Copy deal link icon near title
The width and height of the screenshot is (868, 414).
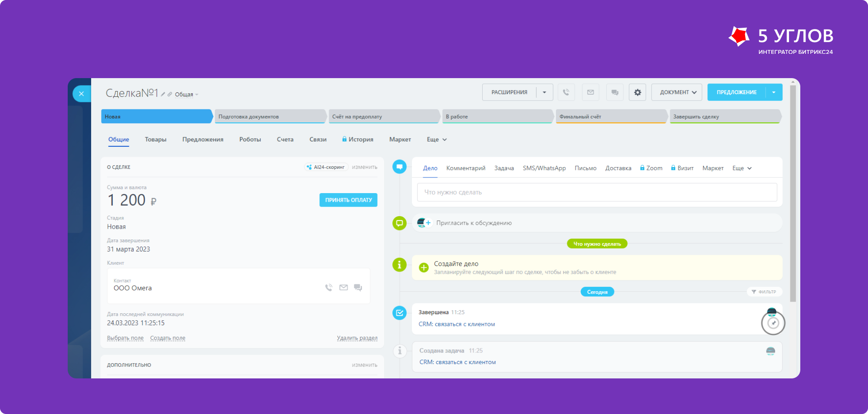pyautogui.click(x=170, y=94)
